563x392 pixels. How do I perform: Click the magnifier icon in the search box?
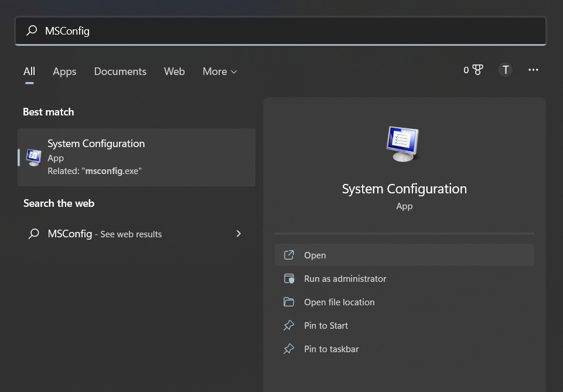click(x=32, y=31)
